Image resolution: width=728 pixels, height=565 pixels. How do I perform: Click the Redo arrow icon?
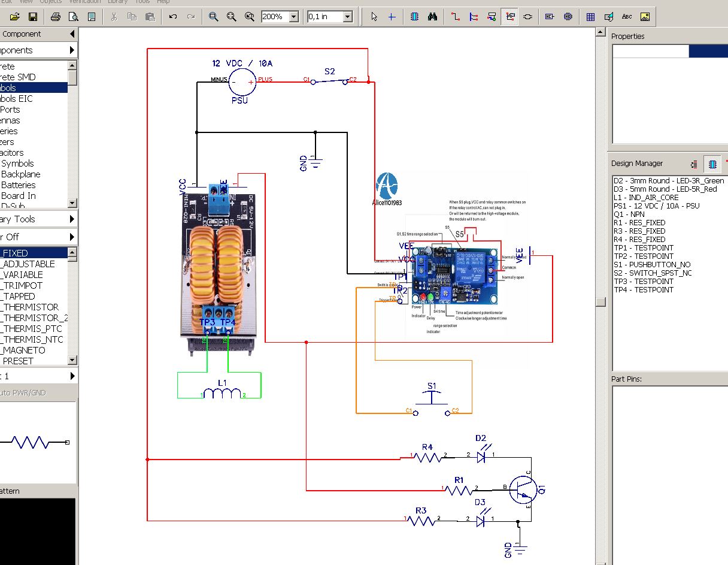click(191, 17)
